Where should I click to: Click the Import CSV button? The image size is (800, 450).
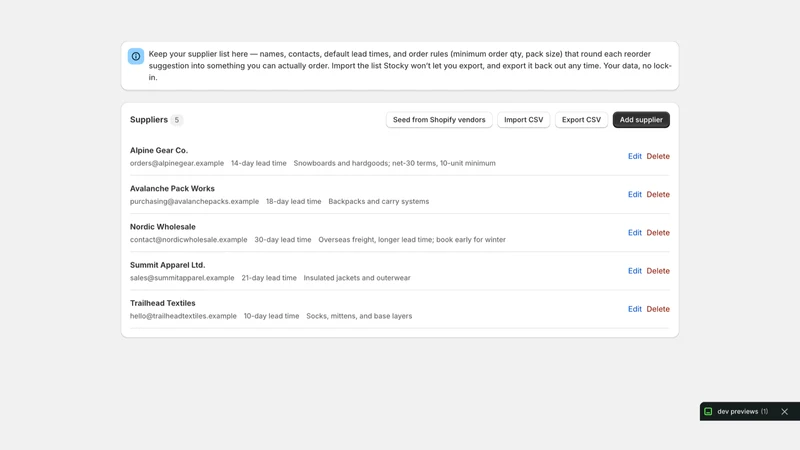[x=523, y=120]
